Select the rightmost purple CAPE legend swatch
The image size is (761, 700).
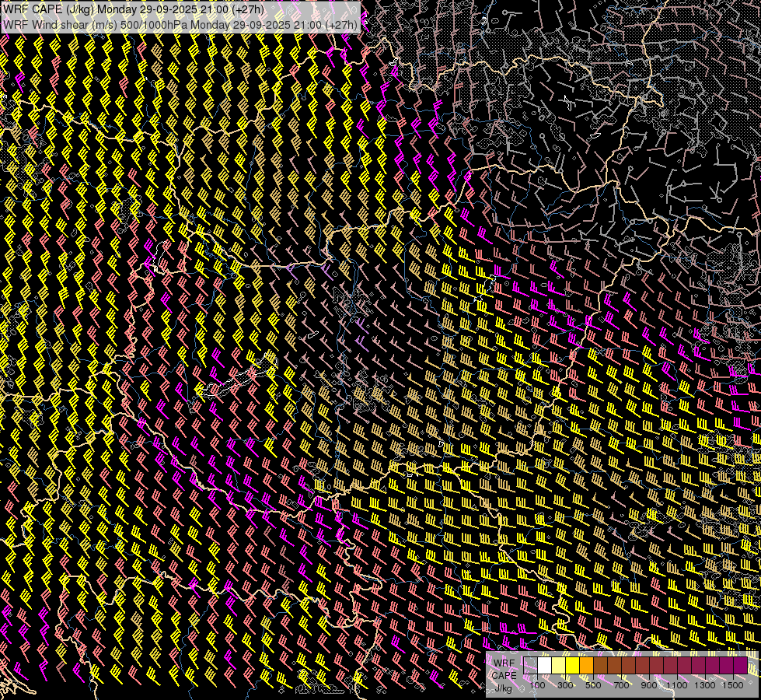[740, 666]
